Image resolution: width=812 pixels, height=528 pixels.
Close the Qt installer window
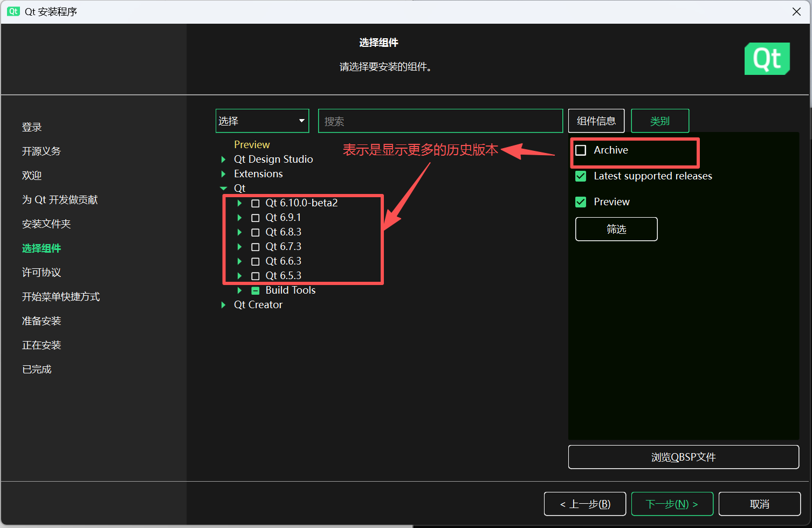tap(796, 12)
